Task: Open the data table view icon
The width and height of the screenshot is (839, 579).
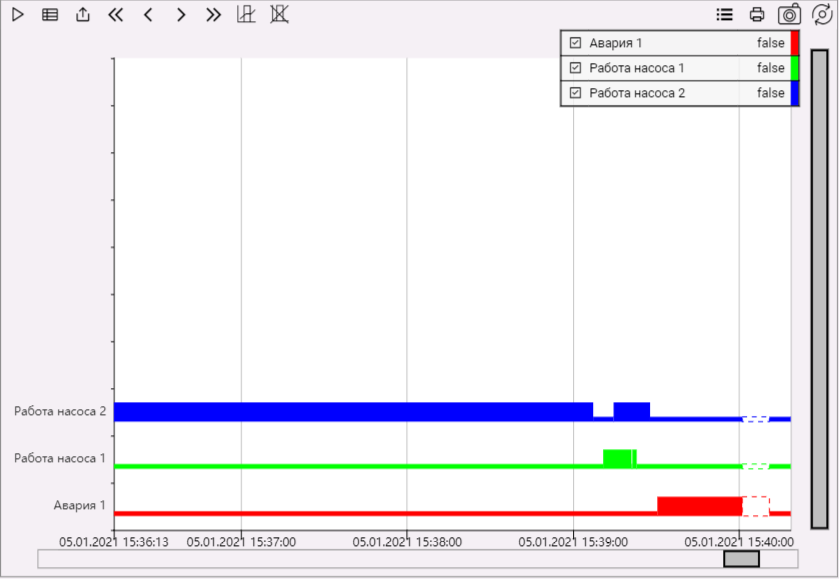Action: (50, 15)
